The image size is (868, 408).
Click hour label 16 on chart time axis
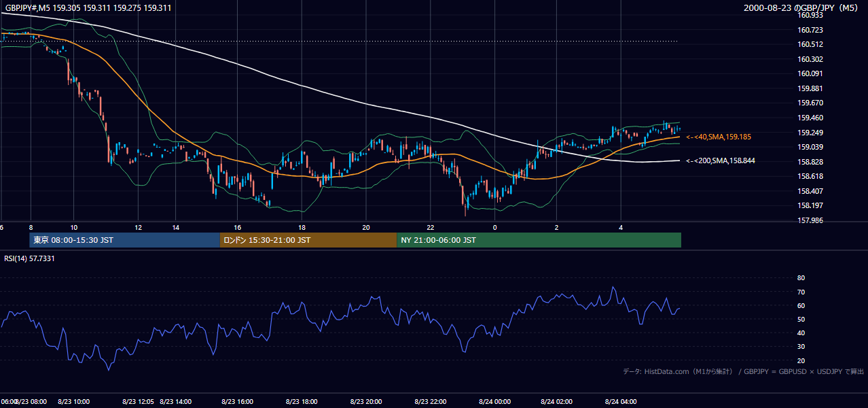[x=238, y=227]
